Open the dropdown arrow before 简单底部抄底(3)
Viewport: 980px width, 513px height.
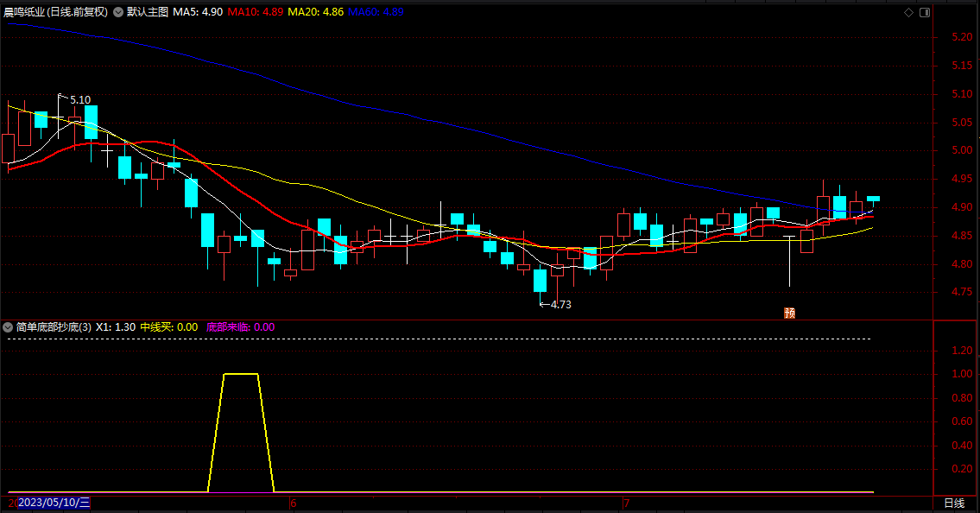[8, 326]
